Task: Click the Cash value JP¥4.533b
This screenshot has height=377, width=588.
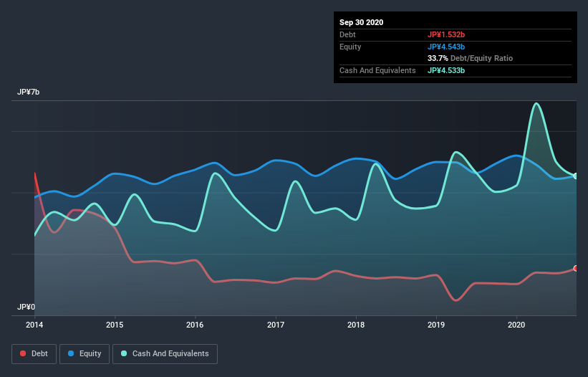Action: (446, 70)
